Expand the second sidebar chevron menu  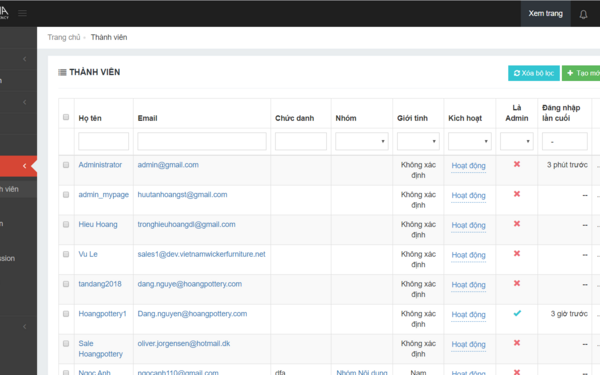click(24, 102)
